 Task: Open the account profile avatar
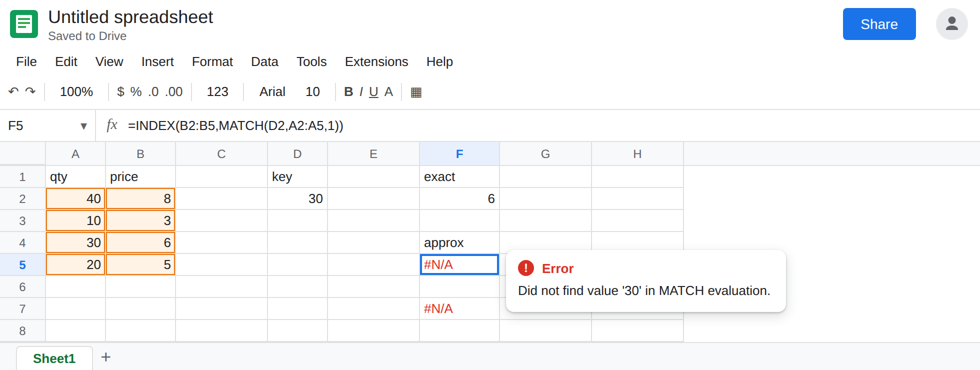[951, 24]
